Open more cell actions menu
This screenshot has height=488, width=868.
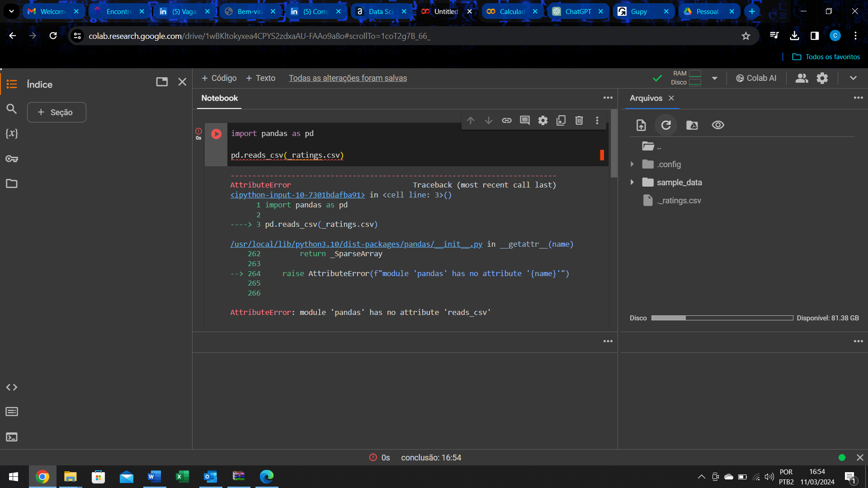point(597,120)
